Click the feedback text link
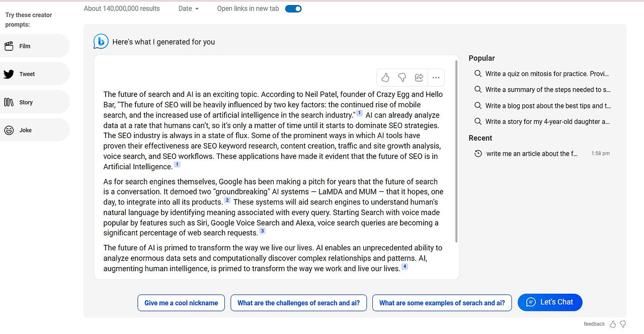 [594, 324]
